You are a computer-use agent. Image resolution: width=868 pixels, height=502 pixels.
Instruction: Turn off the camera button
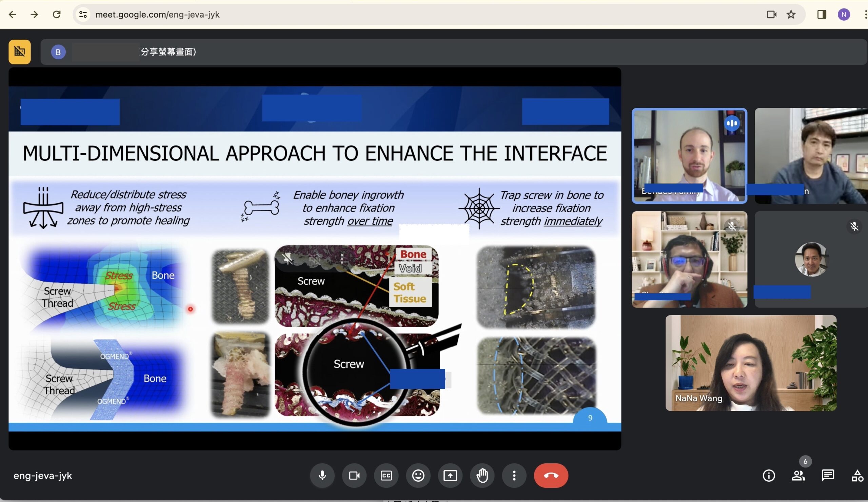354,476
